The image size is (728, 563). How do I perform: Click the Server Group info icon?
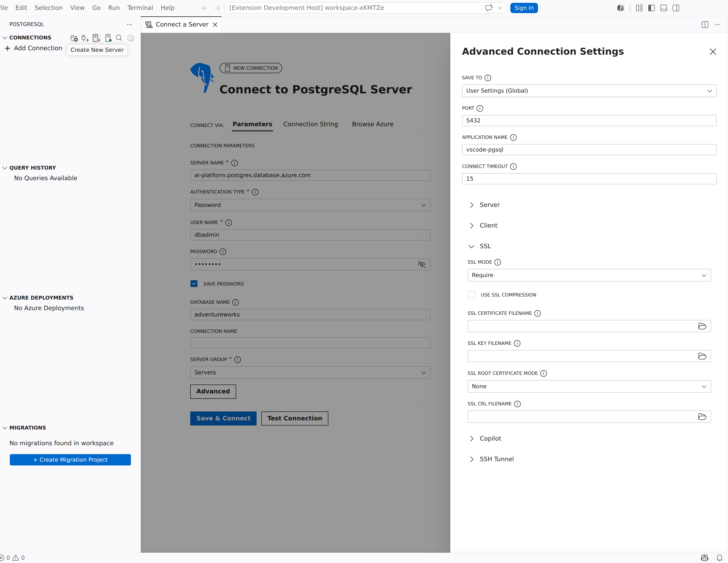(x=238, y=360)
